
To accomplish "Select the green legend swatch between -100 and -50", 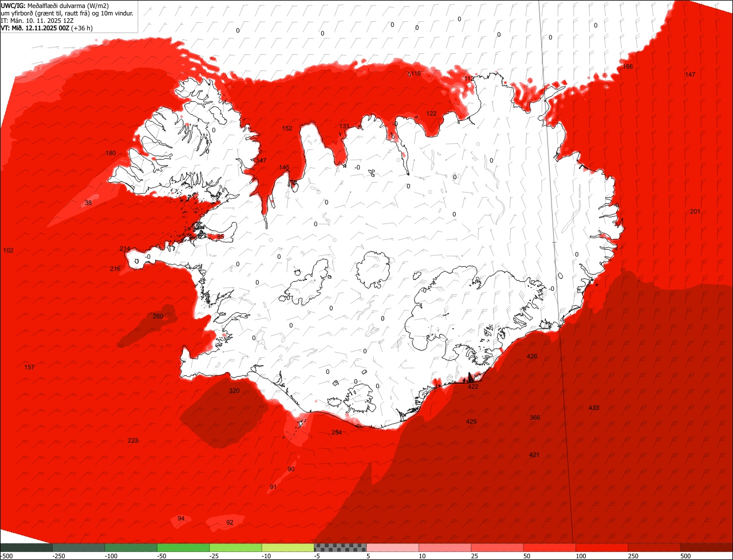I will pyautogui.click(x=131, y=547).
